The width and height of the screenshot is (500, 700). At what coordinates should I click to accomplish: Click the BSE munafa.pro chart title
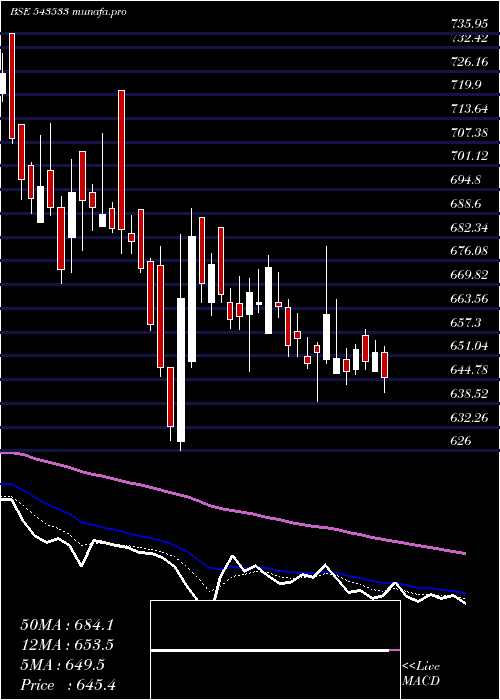68,12
